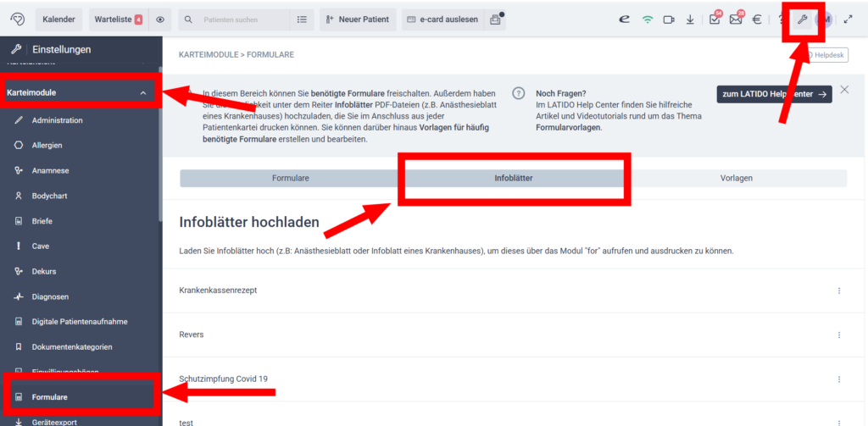Open downloads with the download arrow icon
The width and height of the screenshot is (868, 426).
click(691, 19)
